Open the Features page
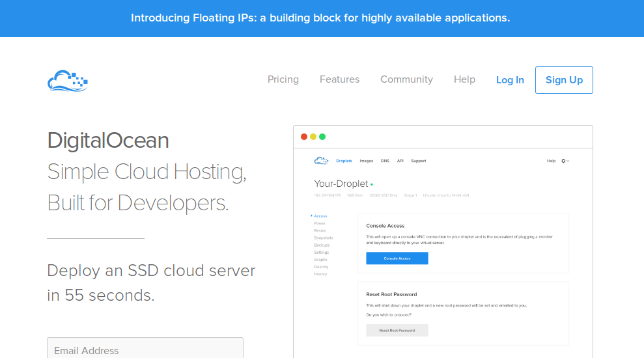The image size is (644, 358). pos(339,79)
